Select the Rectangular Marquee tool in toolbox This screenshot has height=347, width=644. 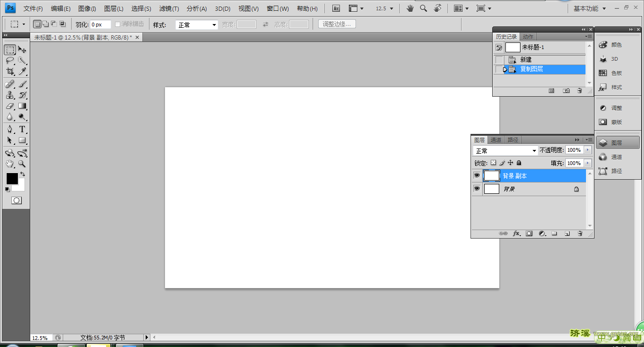(x=10, y=50)
